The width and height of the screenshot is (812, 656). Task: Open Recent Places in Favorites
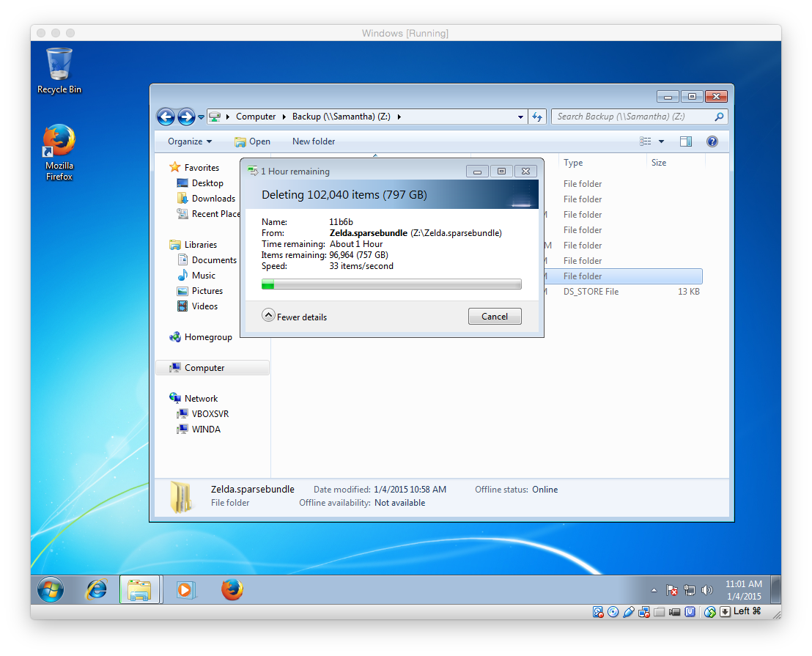pos(208,214)
